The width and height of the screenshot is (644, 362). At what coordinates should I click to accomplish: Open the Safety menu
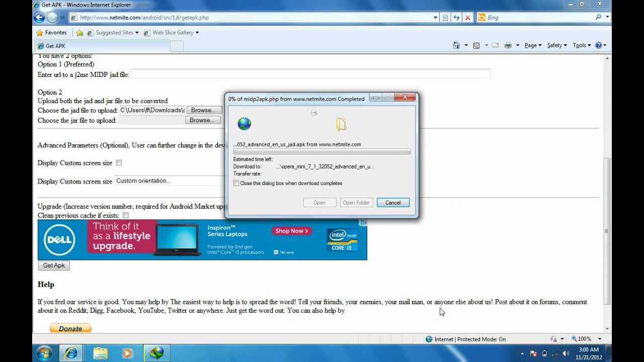557,45
